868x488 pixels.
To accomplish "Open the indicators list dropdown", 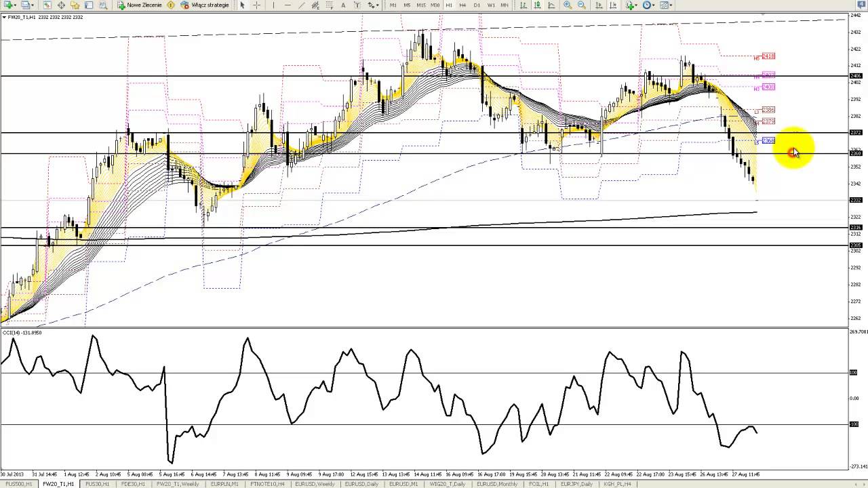I will click(x=631, y=5).
